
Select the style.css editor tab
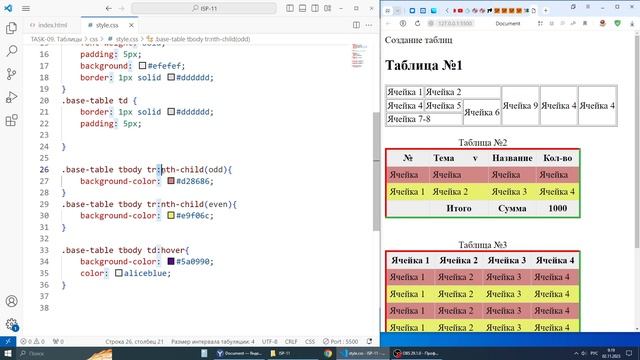tap(106, 25)
